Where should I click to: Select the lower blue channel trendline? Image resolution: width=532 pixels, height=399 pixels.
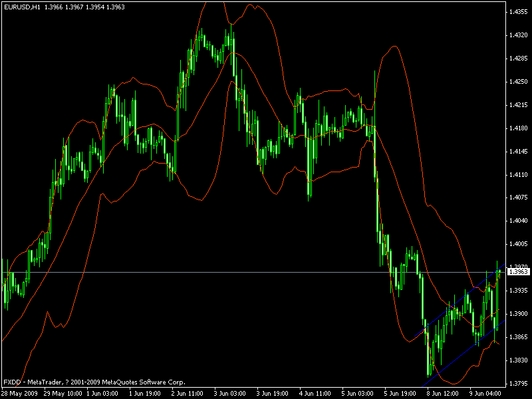[464, 353]
